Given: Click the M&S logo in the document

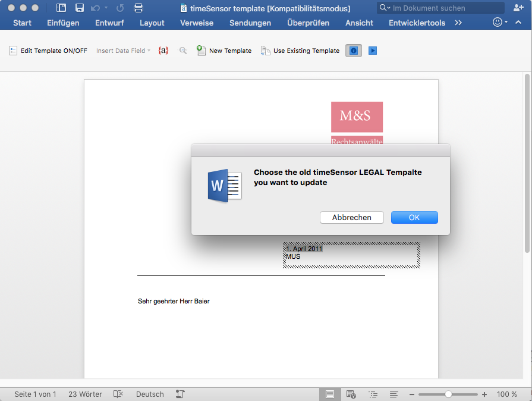Looking at the screenshot, I should click(x=357, y=117).
